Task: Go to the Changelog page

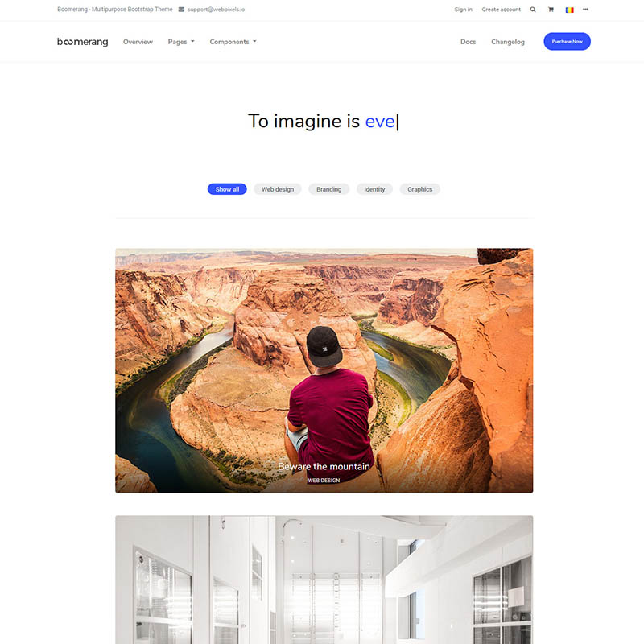Action: [508, 42]
